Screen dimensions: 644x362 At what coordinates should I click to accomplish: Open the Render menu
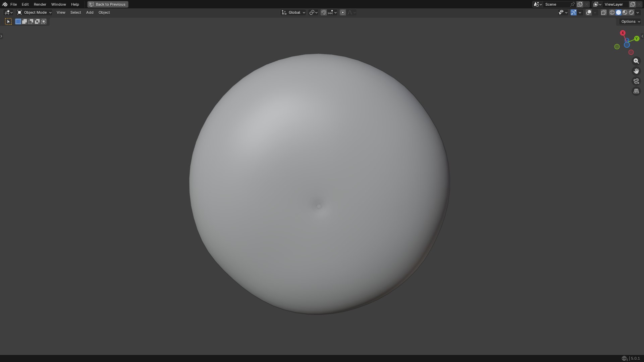[40, 4]
